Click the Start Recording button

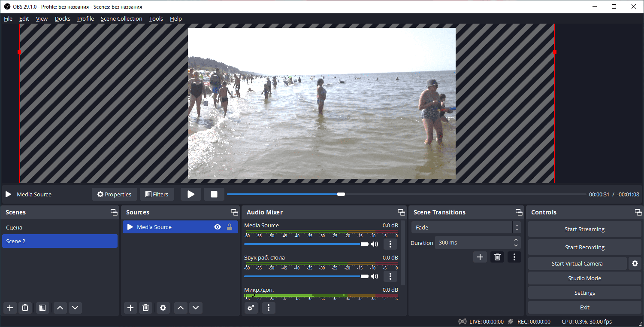[x=584, y=247]
